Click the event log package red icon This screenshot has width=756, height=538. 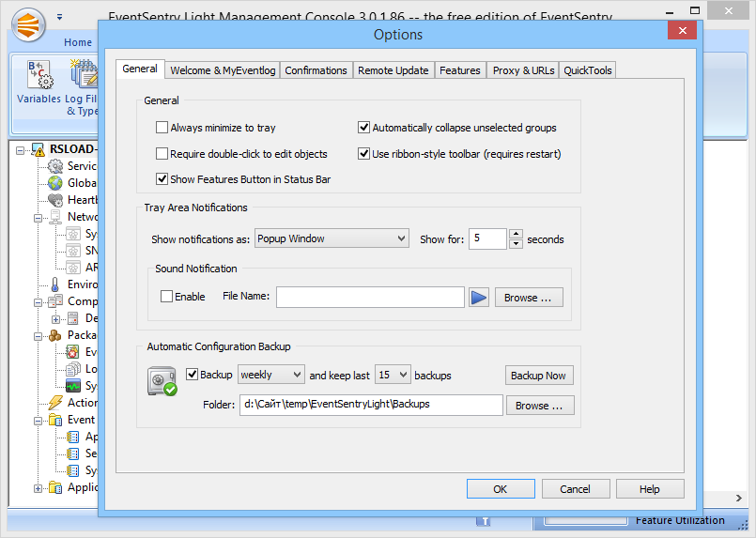(73, 352)
